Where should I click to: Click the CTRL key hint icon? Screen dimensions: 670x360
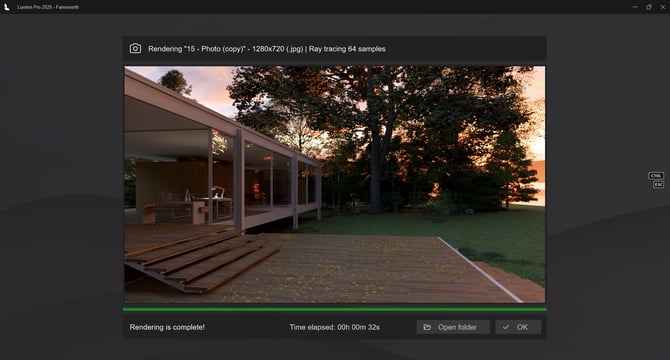[x=656, y=176]
